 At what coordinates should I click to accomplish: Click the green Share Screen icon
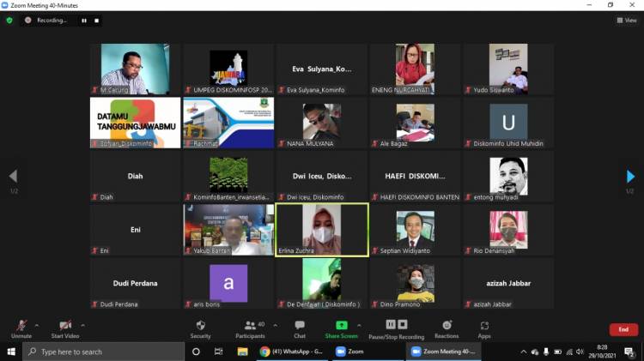coord(341,325)
